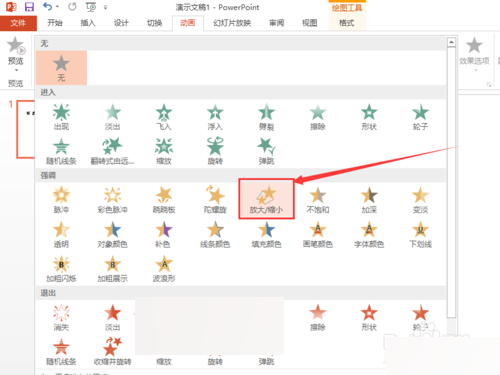Select the 轮子 entrance effect

(420, 117)
